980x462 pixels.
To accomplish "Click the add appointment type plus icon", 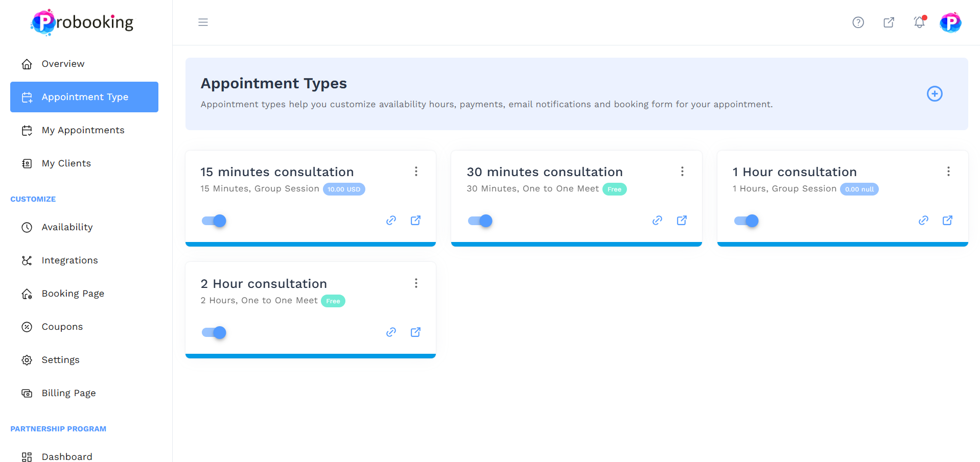I will [935, 94].
